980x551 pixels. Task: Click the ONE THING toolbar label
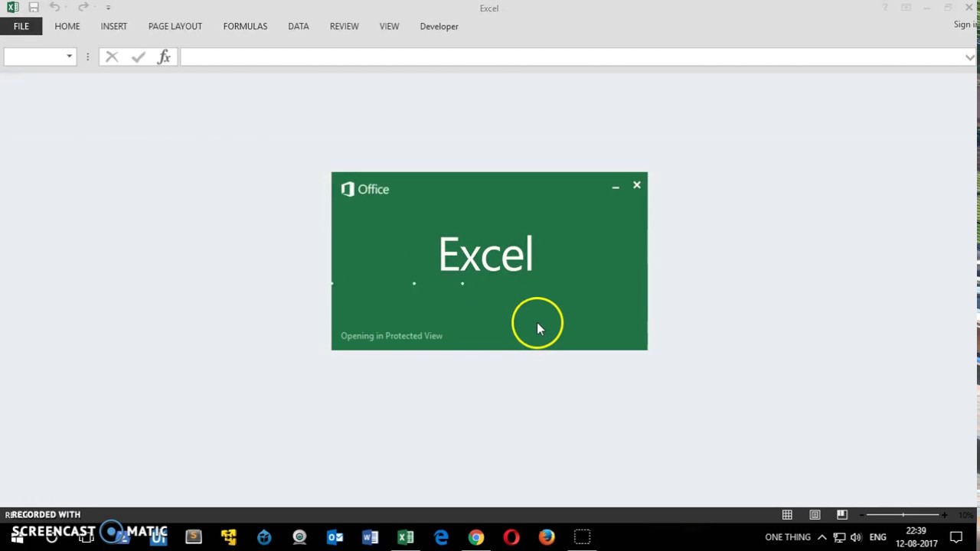[788, 537]
